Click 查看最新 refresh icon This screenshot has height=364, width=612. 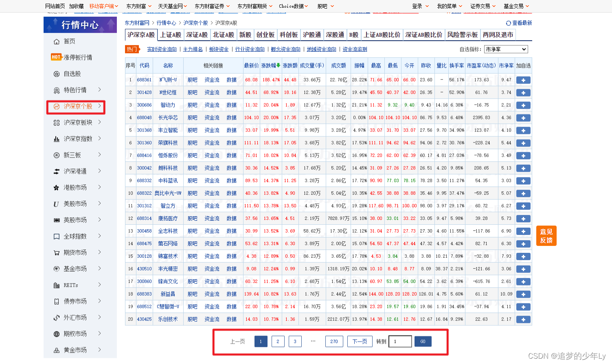click(508, 23)
